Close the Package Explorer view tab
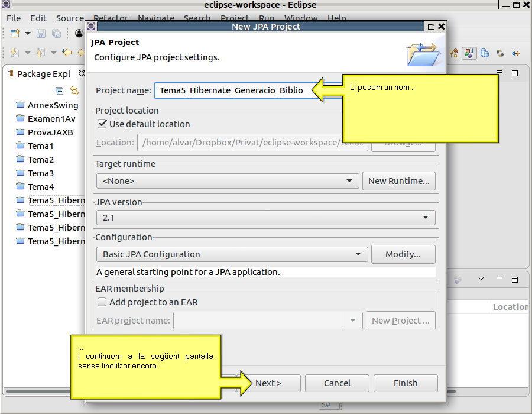Viewport: 532px width, 414px height. point(81,73)
